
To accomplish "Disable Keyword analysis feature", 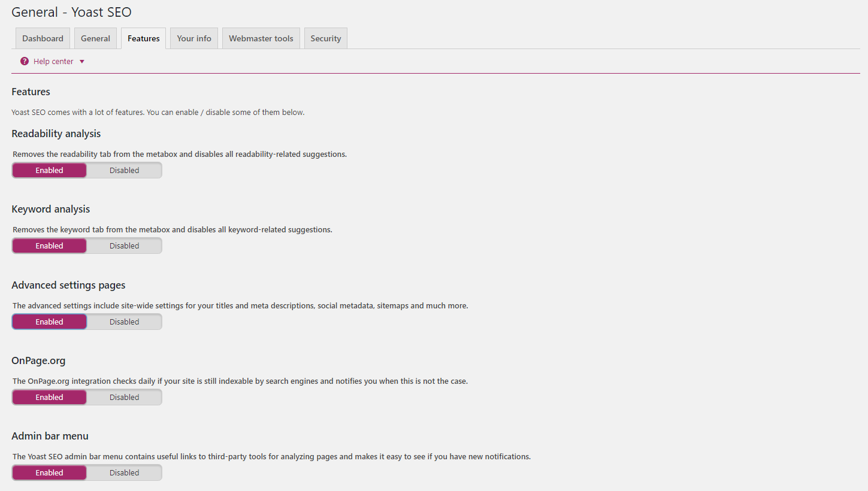I will click(124, 245).
